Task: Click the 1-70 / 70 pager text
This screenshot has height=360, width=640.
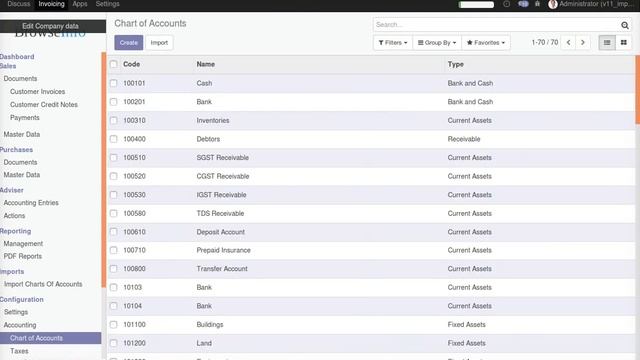Action: 544,42
